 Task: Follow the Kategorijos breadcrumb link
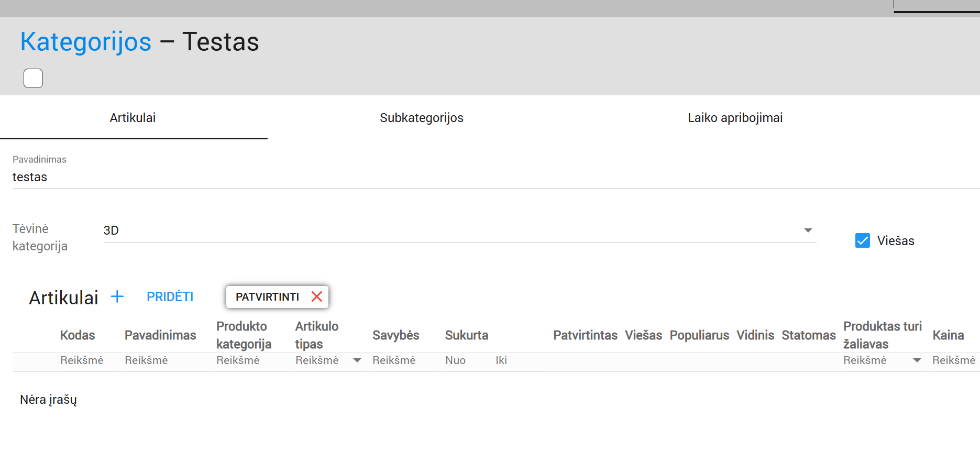[85, 42]
